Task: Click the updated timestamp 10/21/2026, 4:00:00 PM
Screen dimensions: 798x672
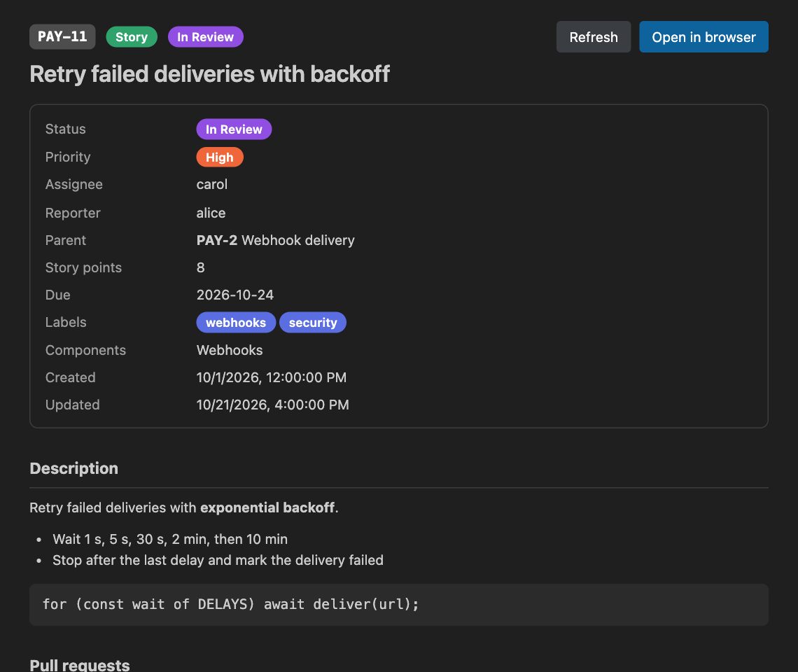Action: [x=273, y=405]
